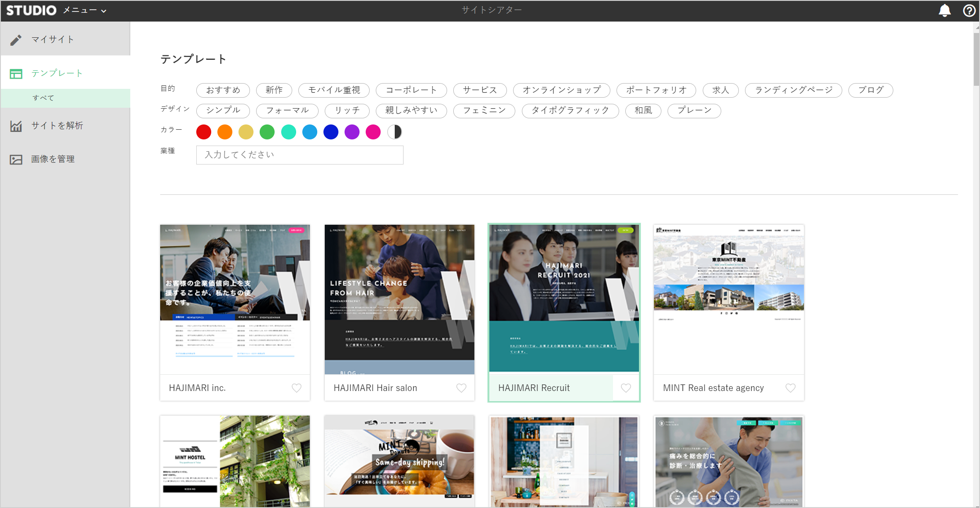This screenshot has height=508, width=980.
Task: Select the すべて sub-item under templates
Action: pyautogui.click(x=43, y=98)
